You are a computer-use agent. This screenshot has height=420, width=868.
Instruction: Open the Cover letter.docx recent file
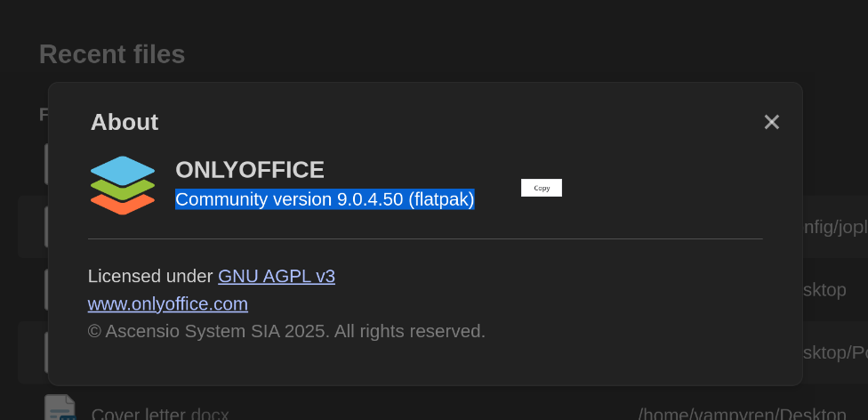point(160,414)
